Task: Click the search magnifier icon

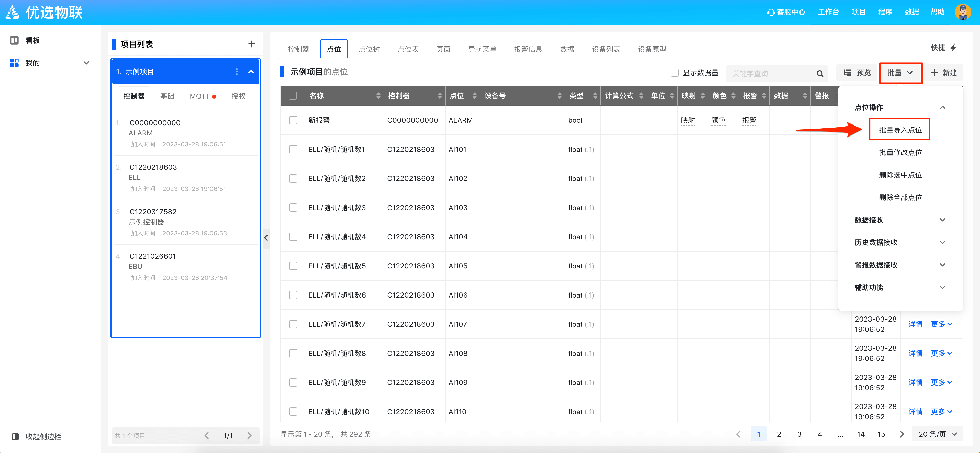Action: click(x=820, y=73)
